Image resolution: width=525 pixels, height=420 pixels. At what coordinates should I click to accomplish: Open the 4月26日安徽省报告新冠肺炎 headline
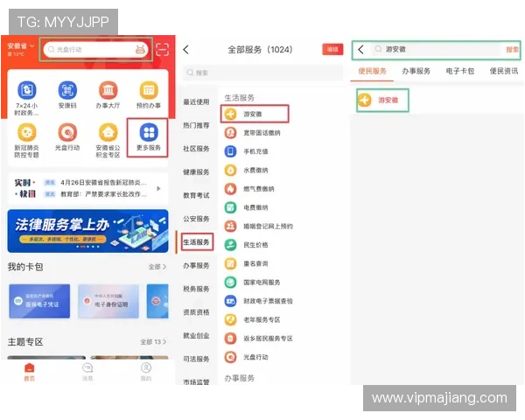click(103, 183)
